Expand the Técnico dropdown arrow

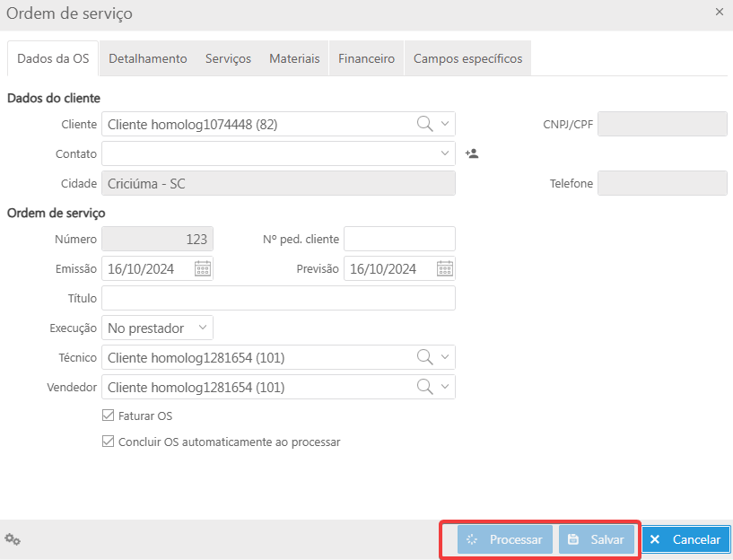[445, 357]
